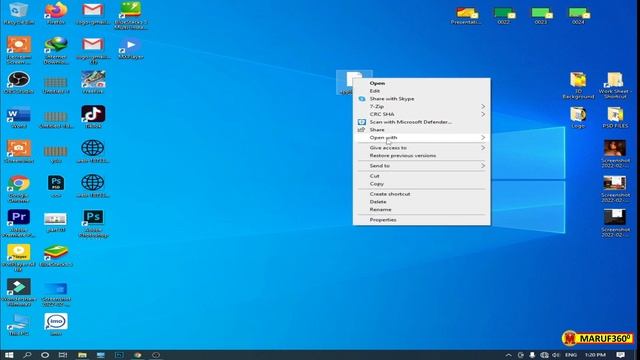Expand the Open with submenu
The height and width of the screenshot is (360, 640).
click(422, 138)
